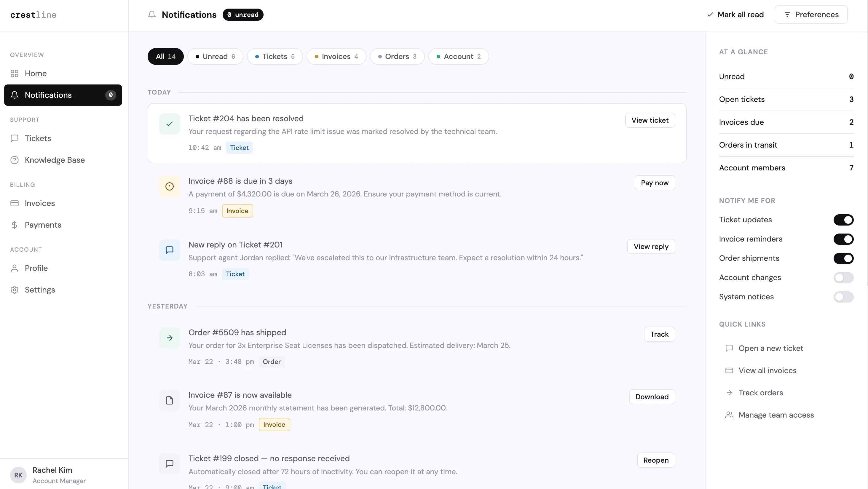Open the Account 2 filter chip
868x489 pixels.
[x=459, y=56]
